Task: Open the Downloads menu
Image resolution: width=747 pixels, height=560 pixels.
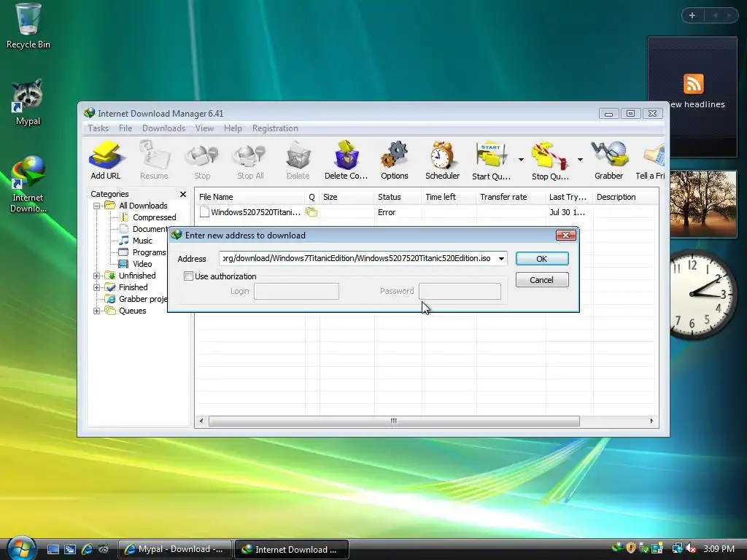Action: 163,128
